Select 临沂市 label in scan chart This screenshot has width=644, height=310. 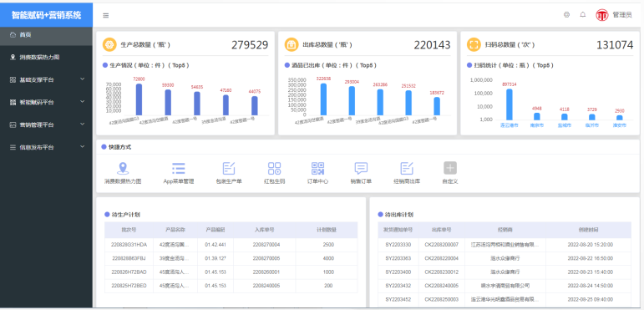pos(592,125)
